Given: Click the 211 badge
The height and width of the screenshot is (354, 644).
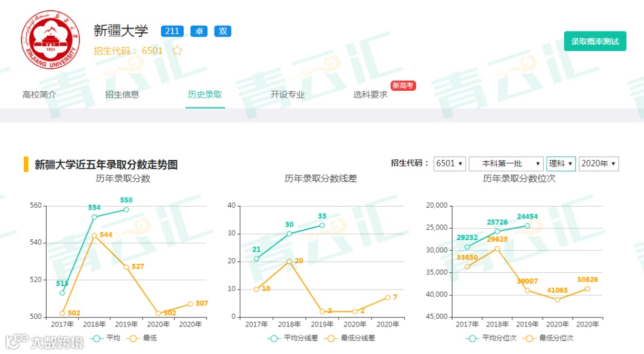Looking at the screenshot, I should (172, 31).
